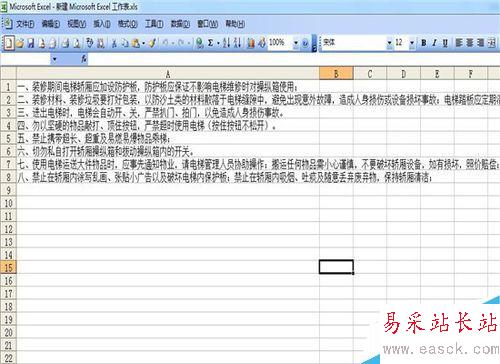Open toolbar options at standard toolbar end
Viewport: 500px width, 364px height.
pyautogui.click(x=314, y=43)
